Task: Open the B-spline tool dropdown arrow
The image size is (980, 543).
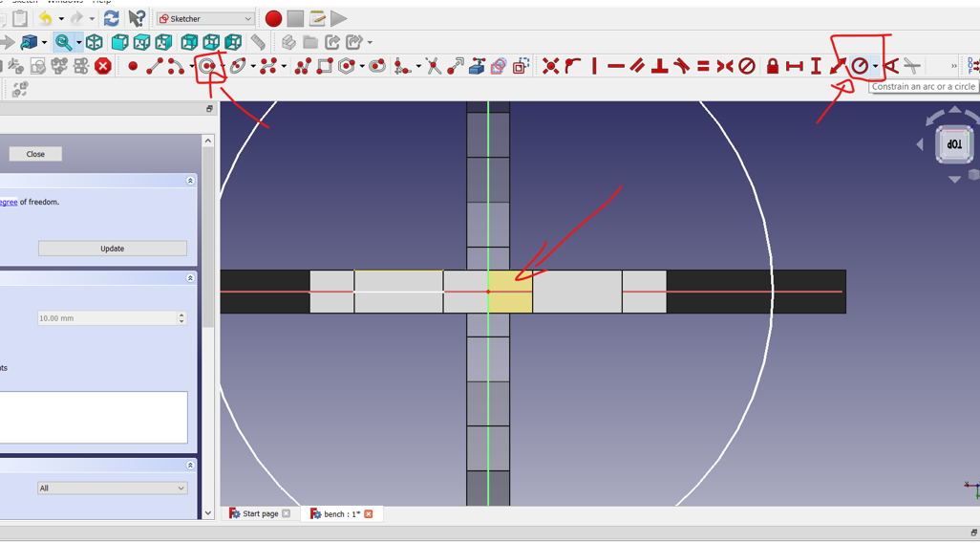Action: click(284, 66)
